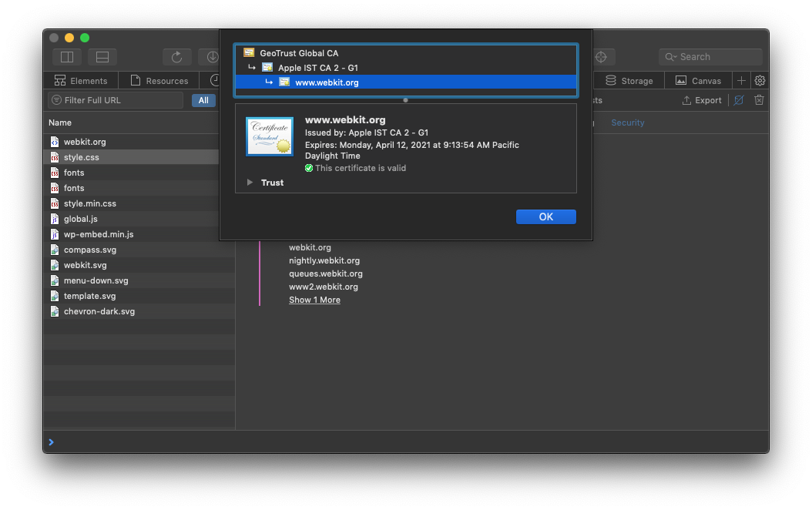Click the console prompt chevron
Viewport: 812px width, 510px height.
pyautogui.click(x=52, y=442)
